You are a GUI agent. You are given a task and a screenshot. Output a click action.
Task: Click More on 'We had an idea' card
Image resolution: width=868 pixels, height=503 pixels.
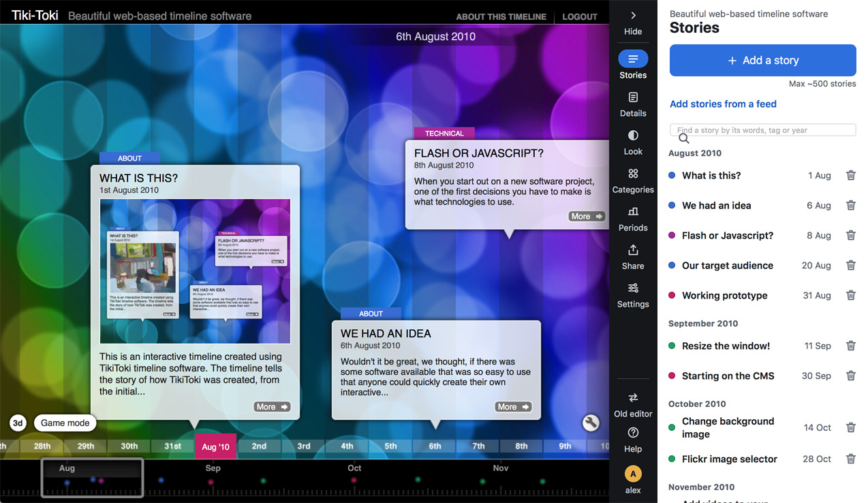[x=514, y=407]
